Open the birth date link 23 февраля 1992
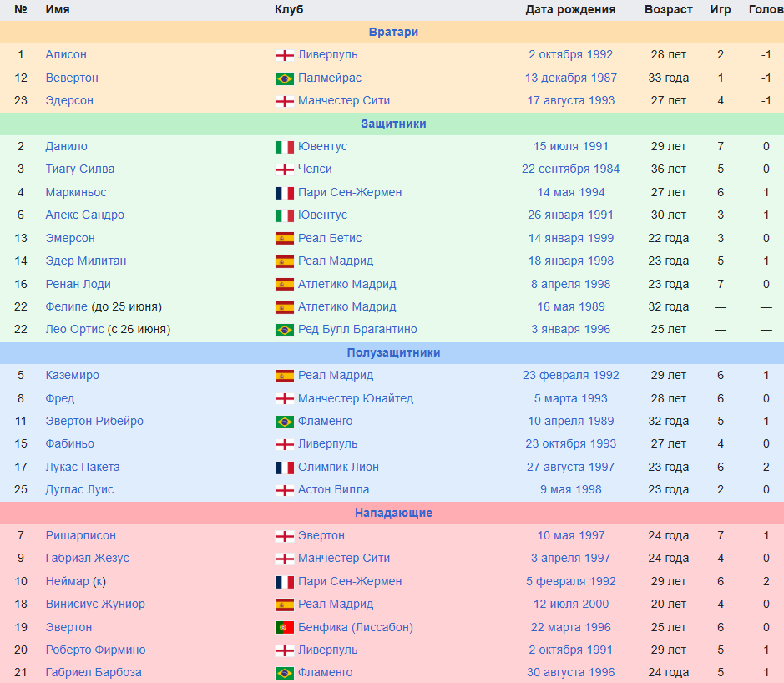The height and width of the screenshot is (683, 784). click(x=571, y=376)
